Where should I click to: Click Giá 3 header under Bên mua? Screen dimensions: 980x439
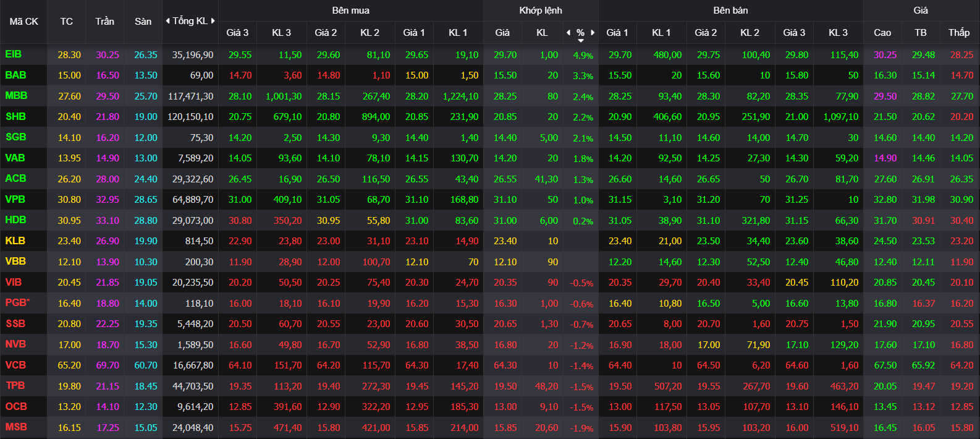point(237,33)
